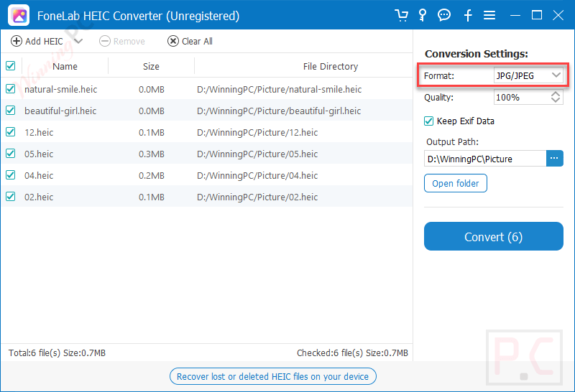
Task: Click the Open folder button
Action: [456, 183]
